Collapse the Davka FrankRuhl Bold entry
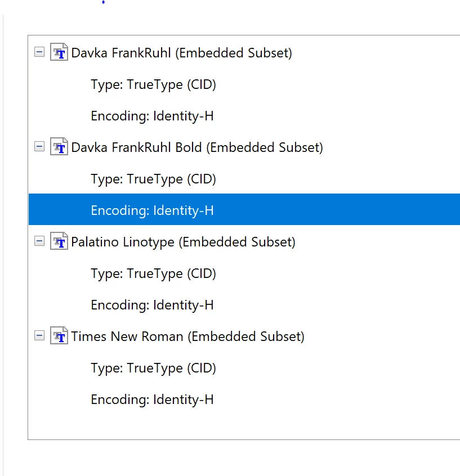 point(39,147)
